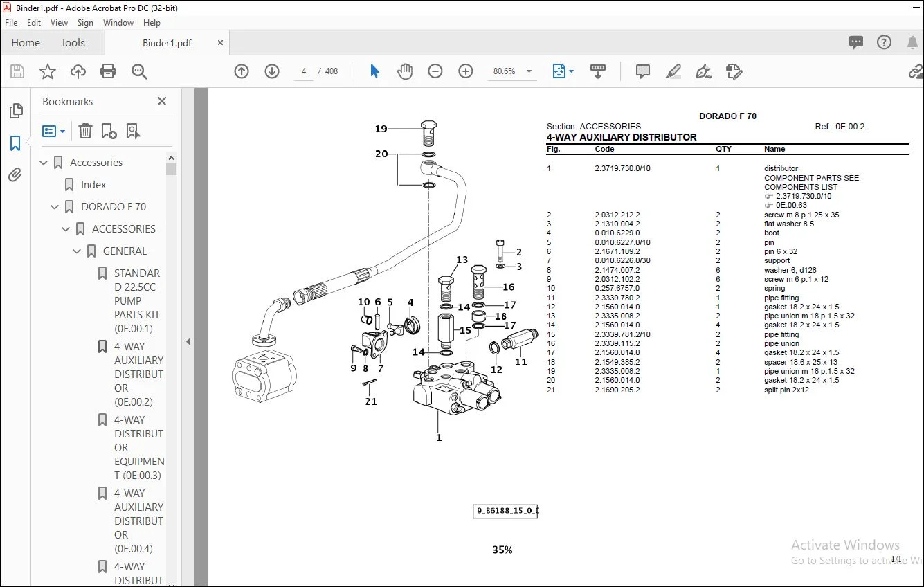Open the 4-WAY AUXILIARY DISTRIBUTOR (0E.00.4) bookmark
Image resolution: width=924 pixels, height=587 pixels.
[138, 521]
